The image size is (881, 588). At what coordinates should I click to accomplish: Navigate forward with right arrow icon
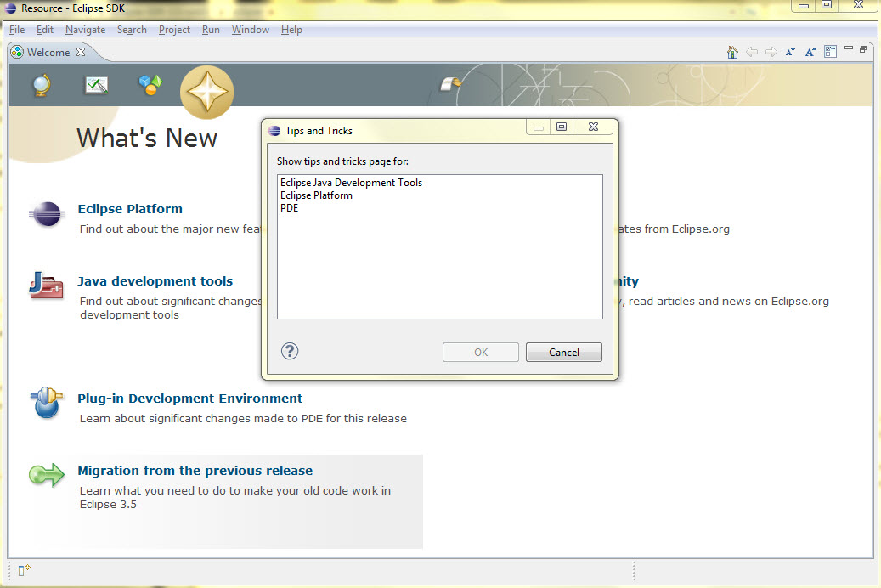(x=771, y=53)
